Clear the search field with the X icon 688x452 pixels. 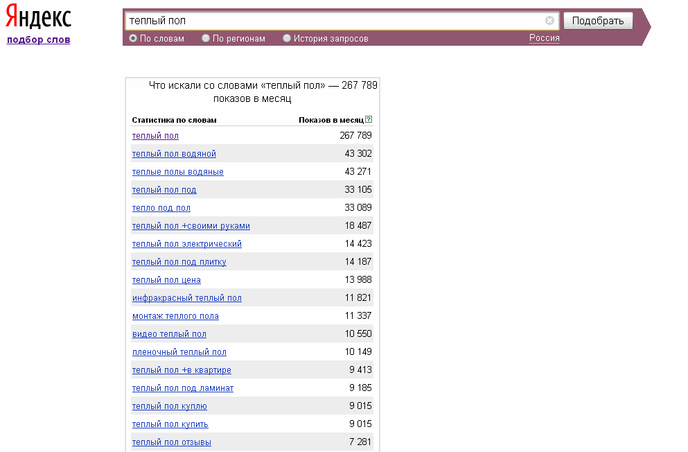[x=549, y=21]
